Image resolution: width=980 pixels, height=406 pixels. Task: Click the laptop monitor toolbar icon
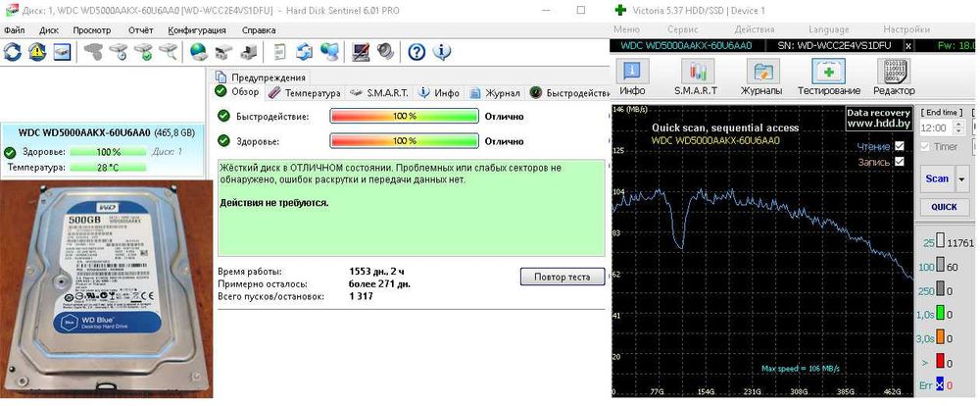tap(361, 52)
